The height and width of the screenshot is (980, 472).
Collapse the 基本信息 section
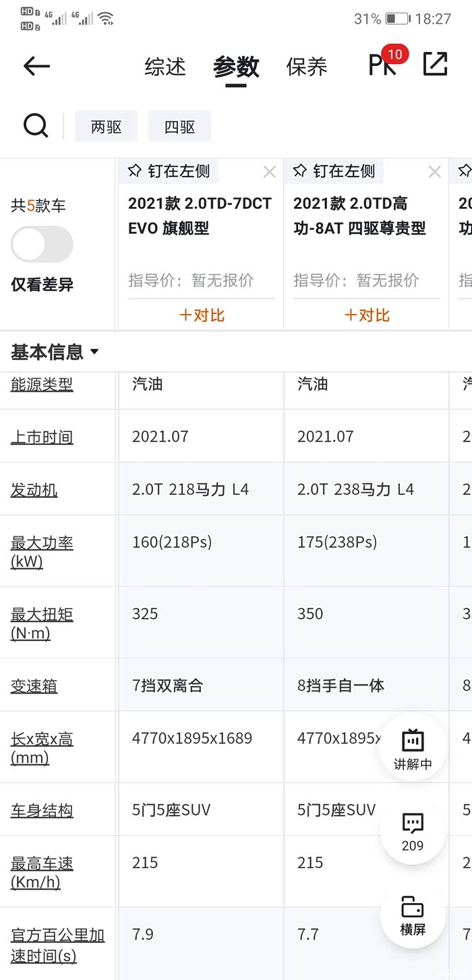(55, 352)
